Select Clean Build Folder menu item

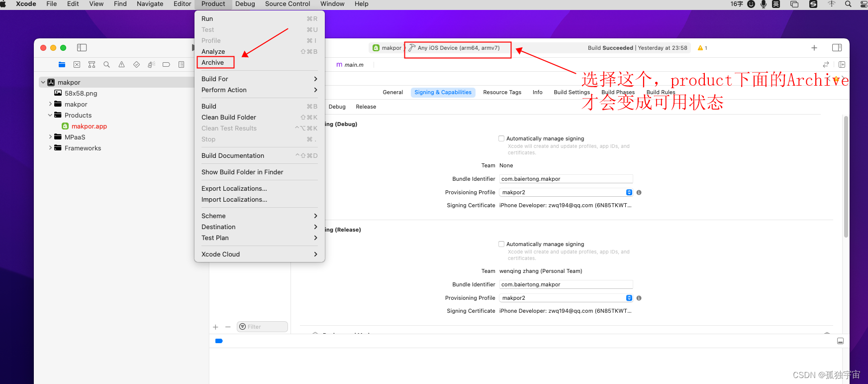[x=259, y=117]
